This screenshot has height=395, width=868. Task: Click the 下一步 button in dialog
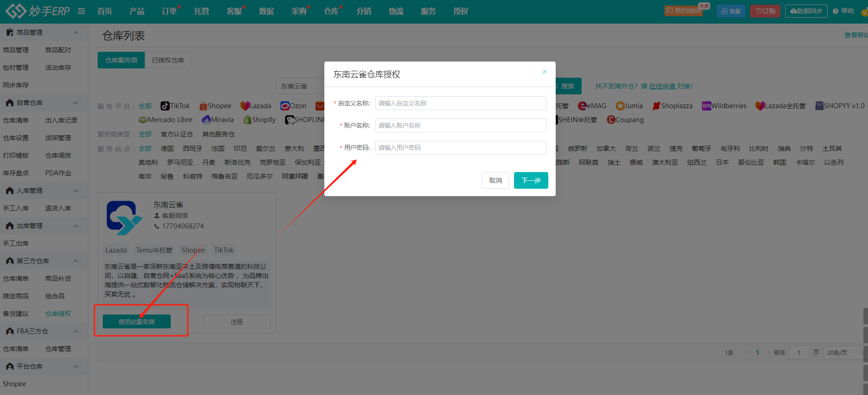pos(531,180)
